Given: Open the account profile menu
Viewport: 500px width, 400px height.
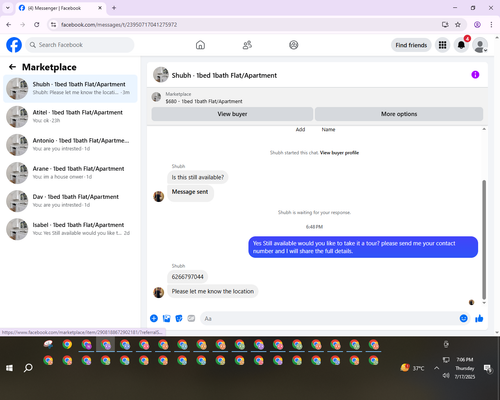Looking at the screenshot, I should click(480, 45).
